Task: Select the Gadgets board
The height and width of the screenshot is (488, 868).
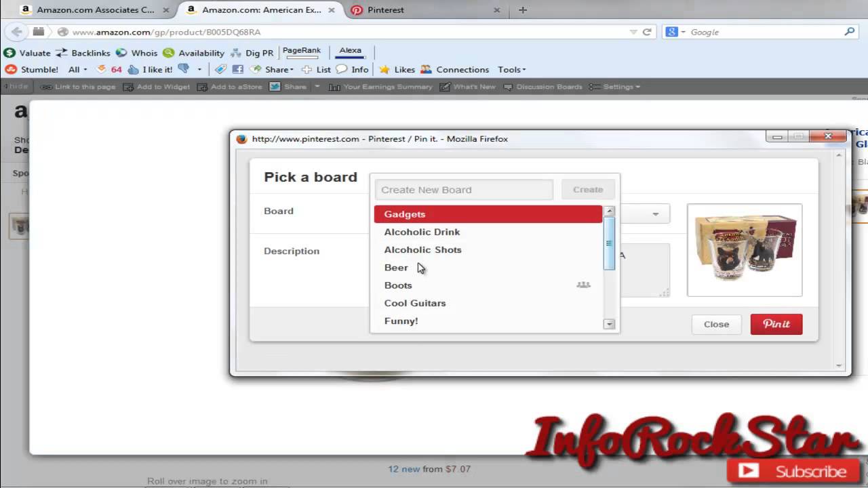Action: [x=488, y=214]
